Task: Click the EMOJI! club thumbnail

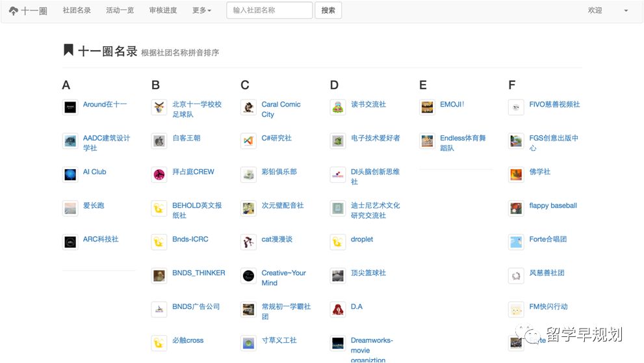Action: pyautogui.click(x=427, y=107)
